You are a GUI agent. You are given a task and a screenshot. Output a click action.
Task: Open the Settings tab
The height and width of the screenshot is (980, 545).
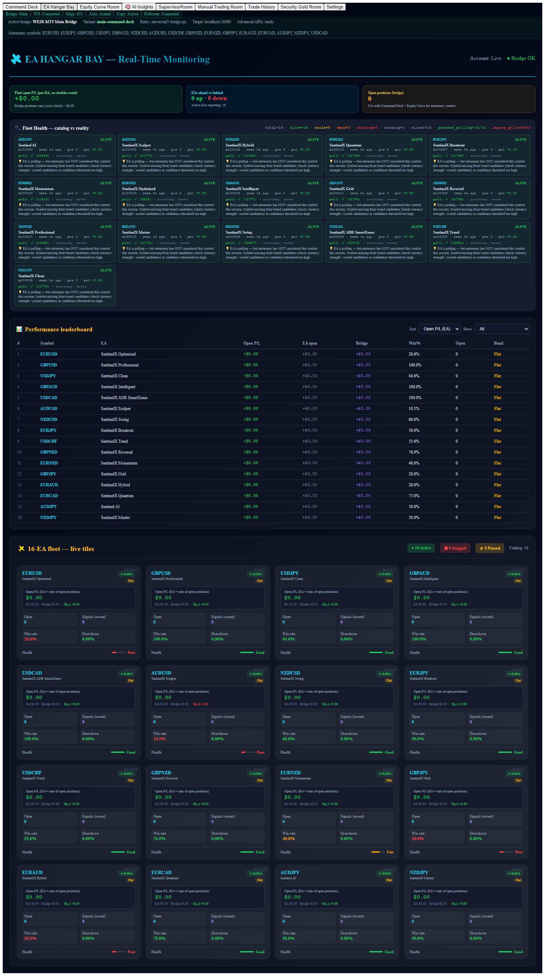(334, 7)
